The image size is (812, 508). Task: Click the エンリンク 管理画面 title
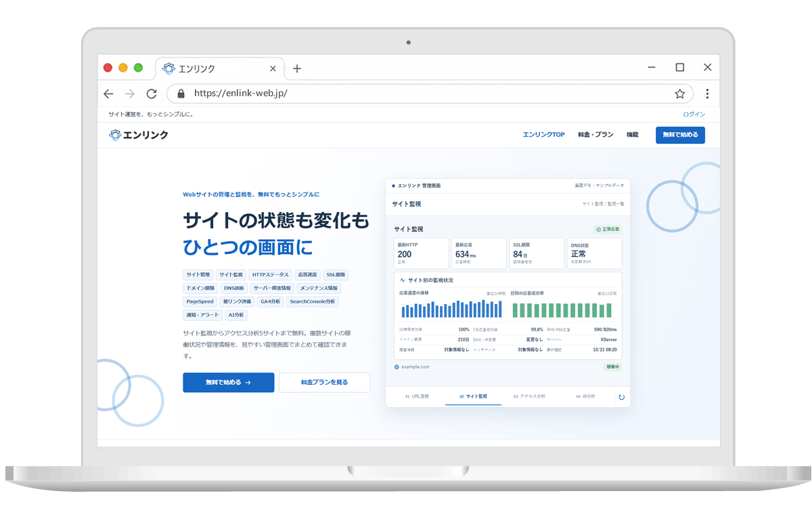419,185
